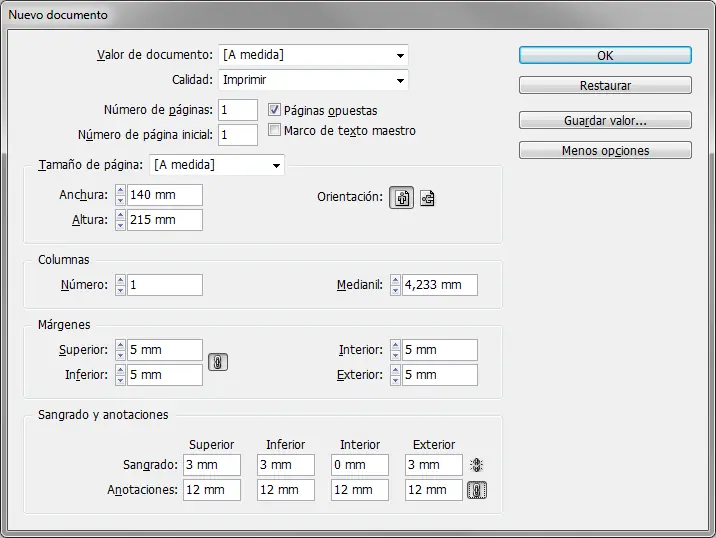
Task: Select landscape orientation icon
Action: pyautogui.click(x=427, y=198)
